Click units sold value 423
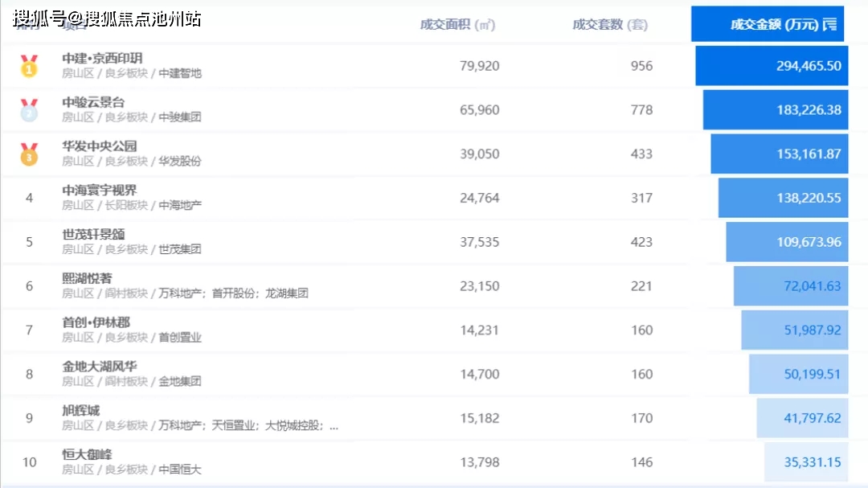Screen dimensions: 868x488 coord(641,242)
